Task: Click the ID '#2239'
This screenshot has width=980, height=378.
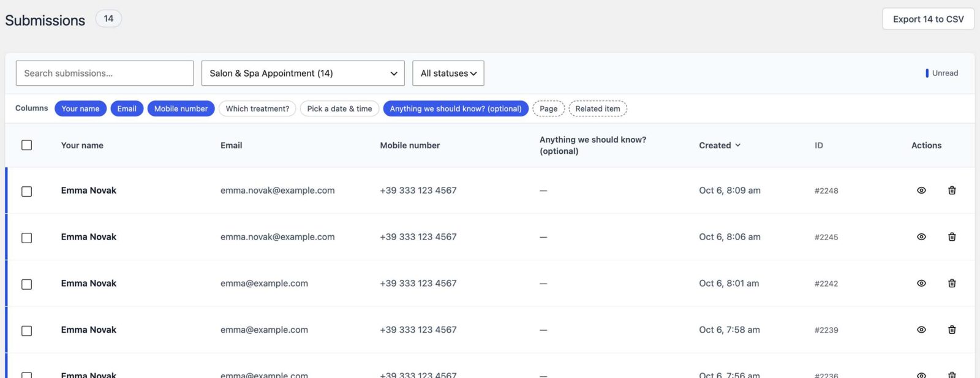Action: (x=826, y=331)
